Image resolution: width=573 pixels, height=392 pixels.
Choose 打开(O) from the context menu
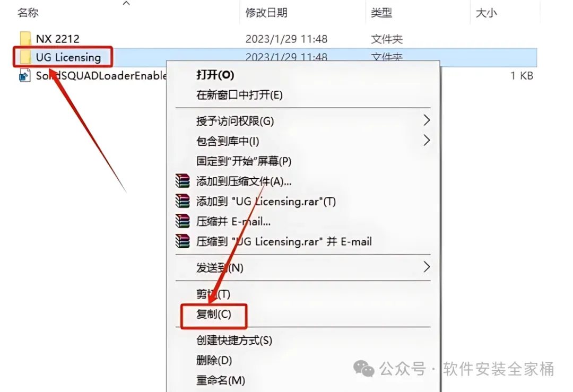(x=215, y=75)
